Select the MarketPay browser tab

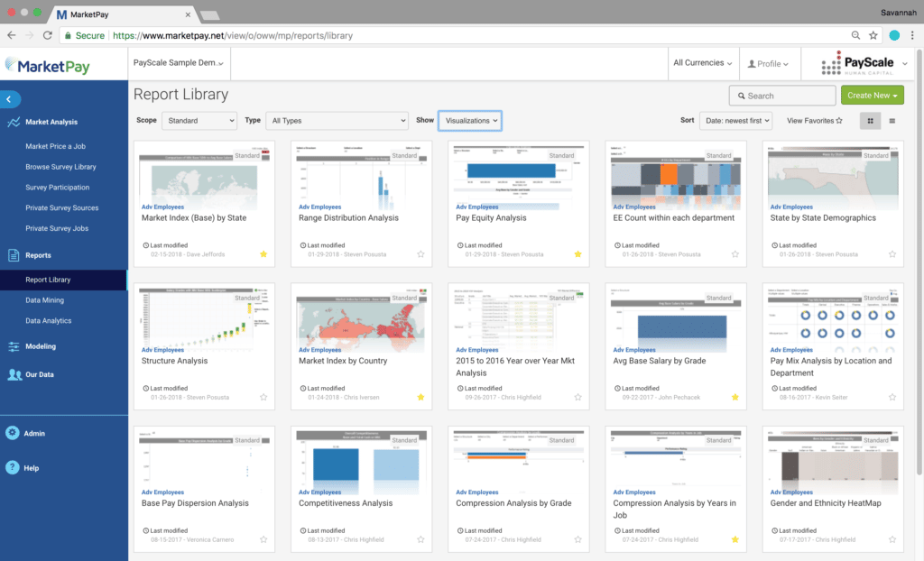pos(124,14)
